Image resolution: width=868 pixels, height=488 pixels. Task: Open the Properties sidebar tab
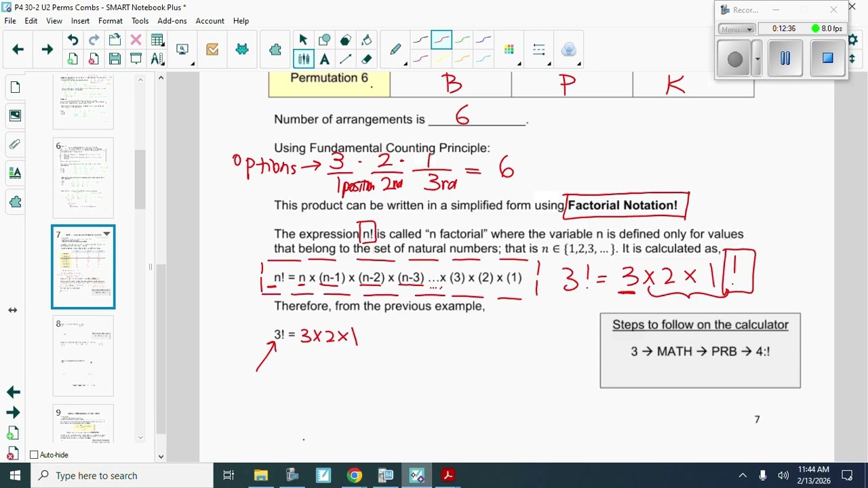tap(15, 173)
